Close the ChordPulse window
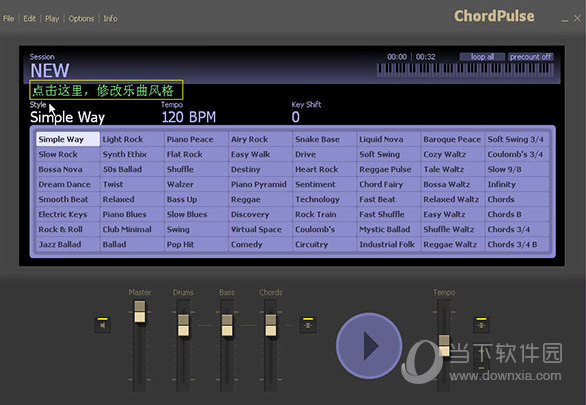The image size is (586, 405). (x=577, y=18)
